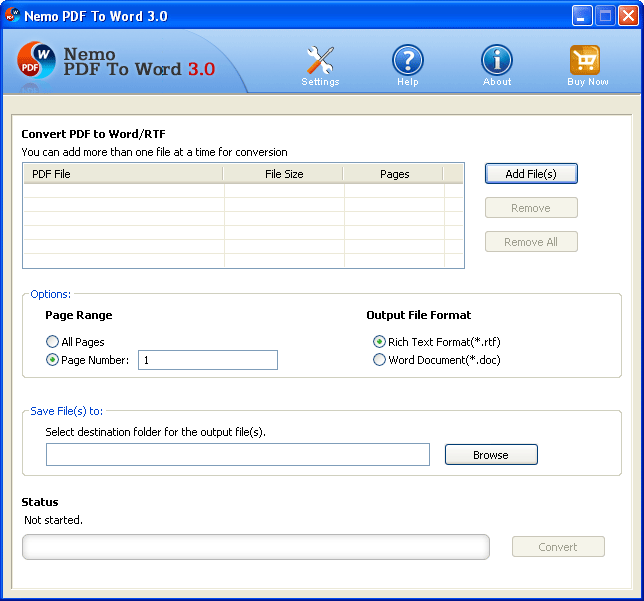The image size is (644, 601).
Task: Click the Pages column header
Action: [394, 174]
